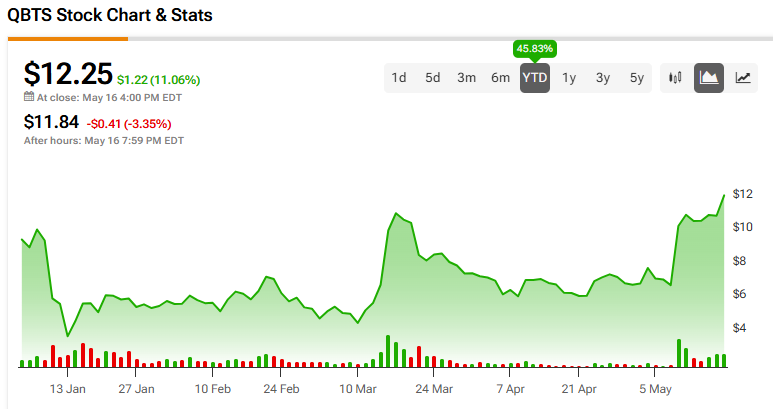Click the $8 price axis label
The image size is (773, 409).
(x=739, y=261)
